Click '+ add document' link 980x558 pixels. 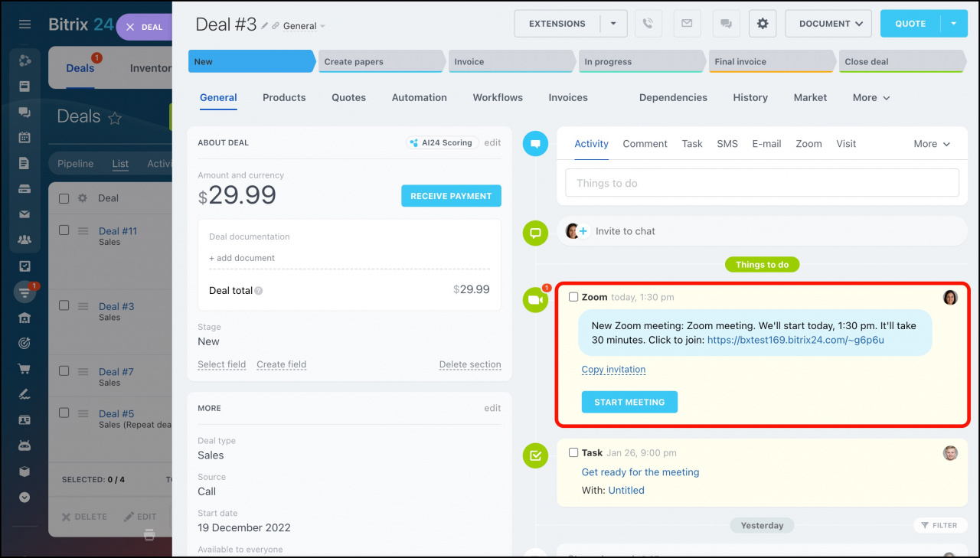(242, 258)
